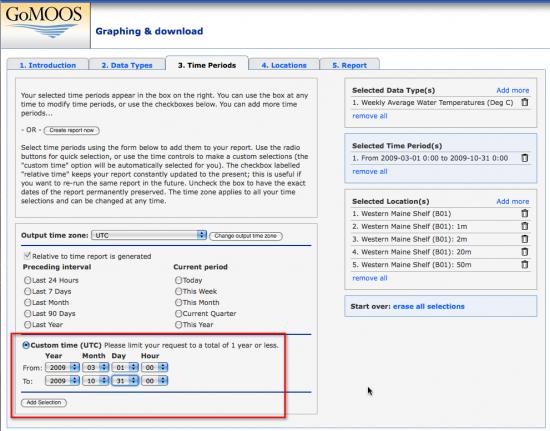The height and width of the screenshot is (431, 550).
Task: Delete Weekly Average Water Temperatures data type
Action: pos(524,102)
